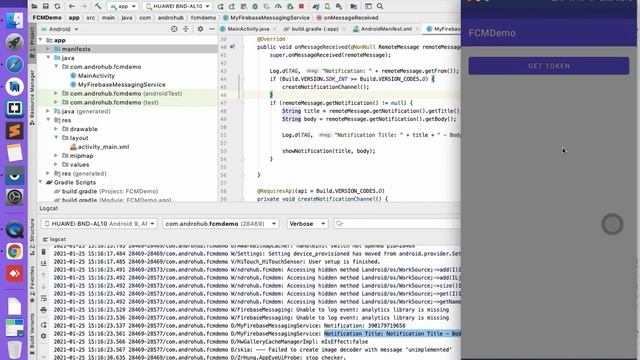Clear logcat with the trash icon
This screenshot has width=640, height=360.
[x=44, y=252]
